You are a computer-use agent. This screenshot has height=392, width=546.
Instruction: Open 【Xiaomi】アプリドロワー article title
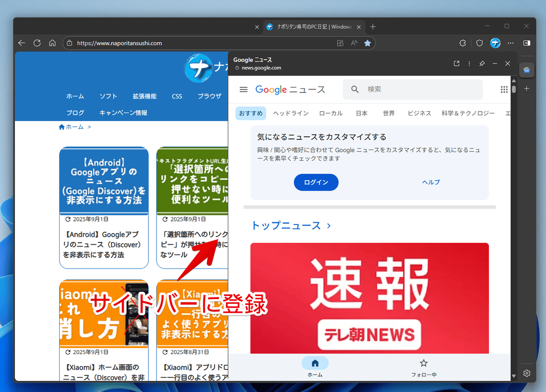click(195, 372)
